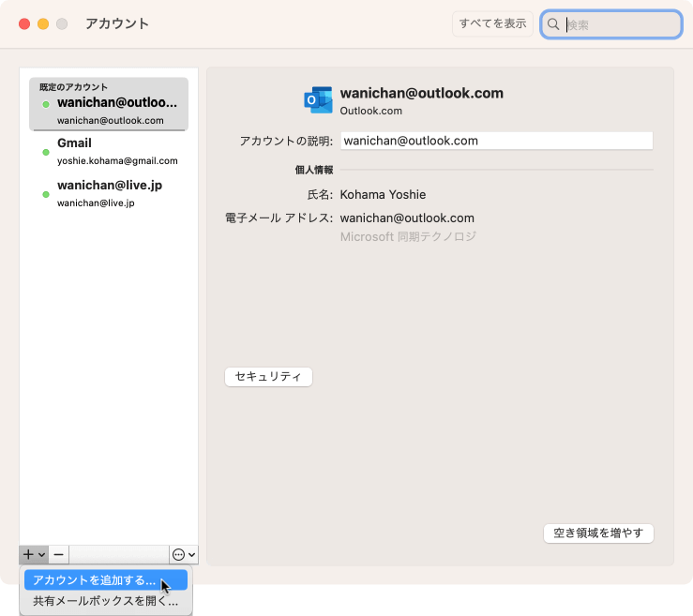Click the すべてを表示 button
The image size is (693, 616).
click(x=492, y=23)
